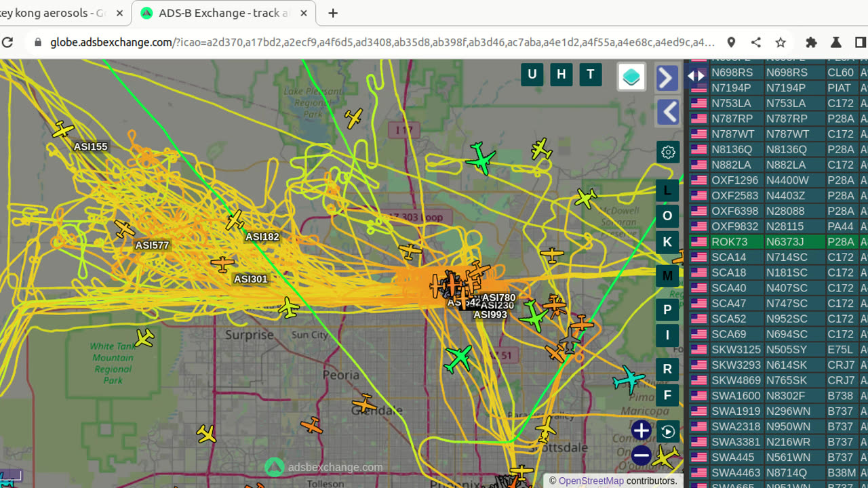
Task: Toggle the H map button
Action: pos(561,75)
